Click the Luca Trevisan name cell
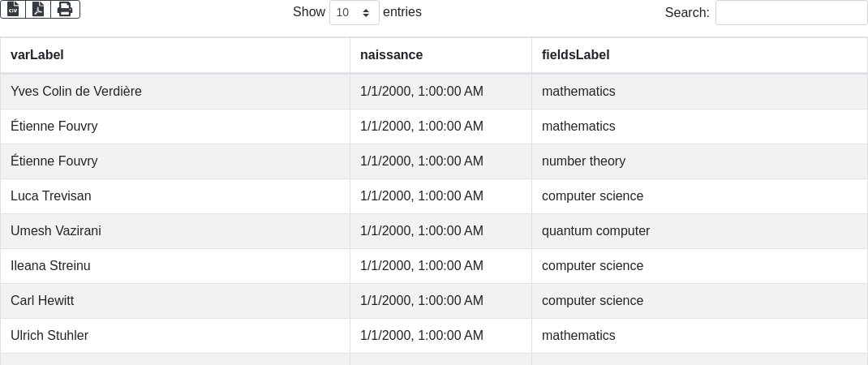Image resolution: width=868 pixels, height=365 pixels. click(51, 196)
